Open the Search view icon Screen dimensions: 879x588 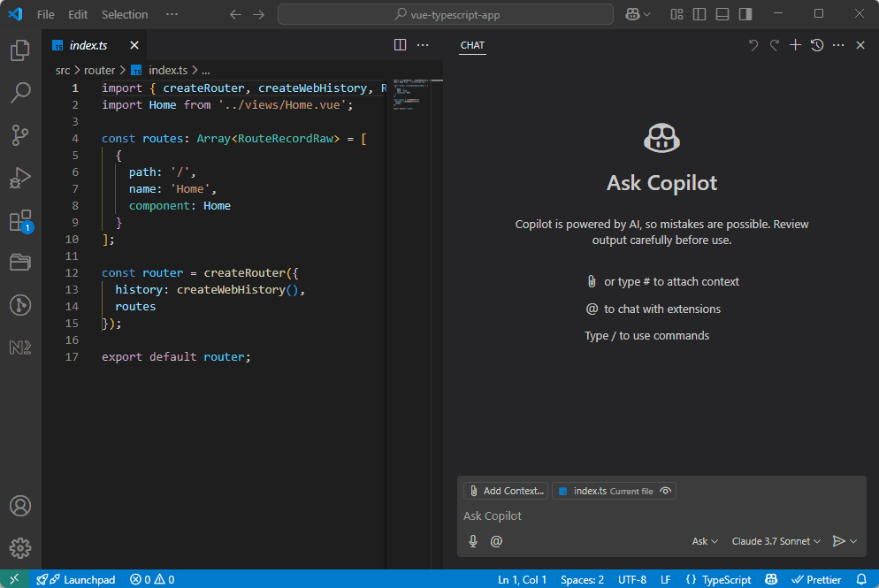[20, 93]
